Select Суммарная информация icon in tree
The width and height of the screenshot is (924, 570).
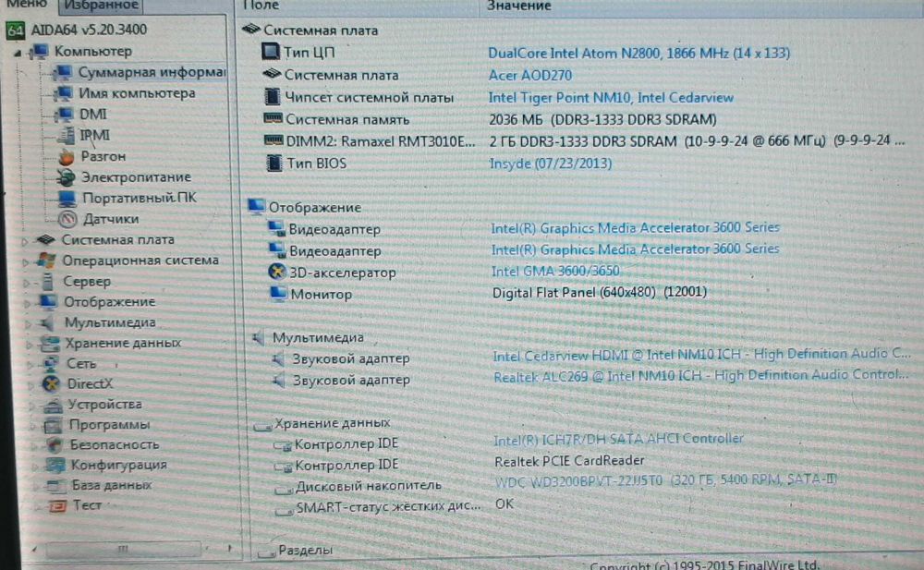(x=62, y=72)
